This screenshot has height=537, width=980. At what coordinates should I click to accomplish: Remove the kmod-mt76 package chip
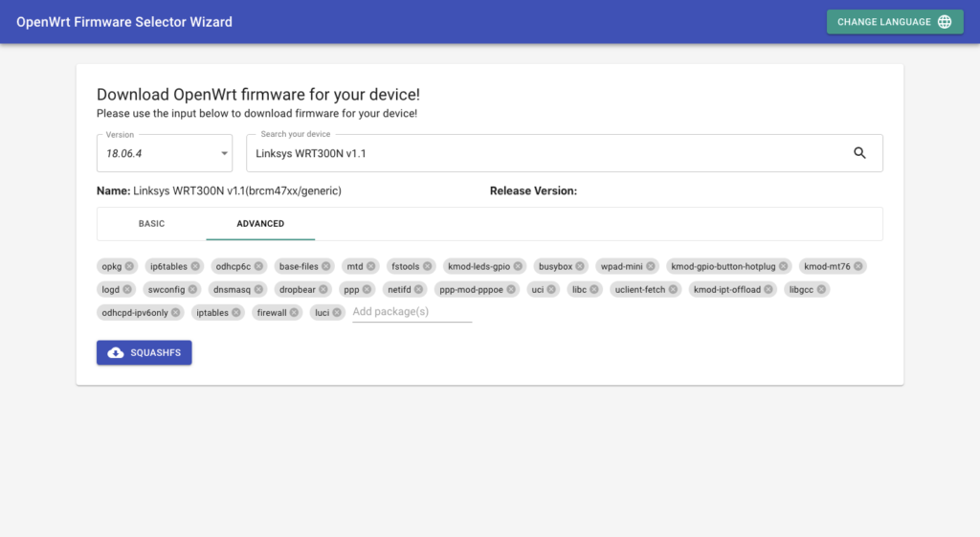click(x=858, y=266)
